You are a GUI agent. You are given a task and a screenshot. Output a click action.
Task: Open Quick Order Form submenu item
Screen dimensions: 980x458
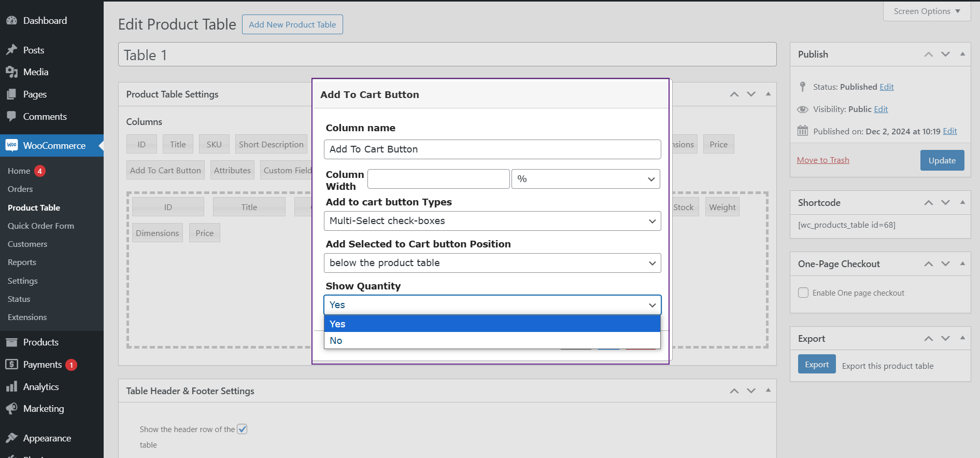tap(41, 226)
